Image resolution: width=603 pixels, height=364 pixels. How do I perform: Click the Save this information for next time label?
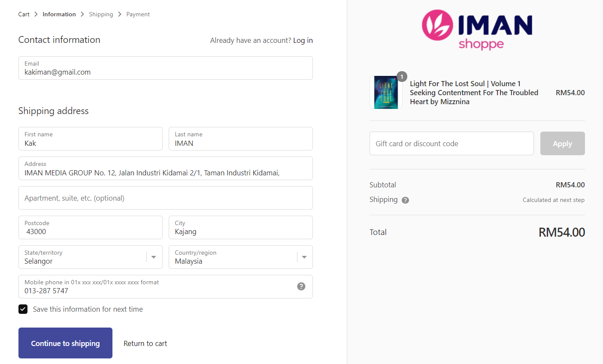(88, 309)
